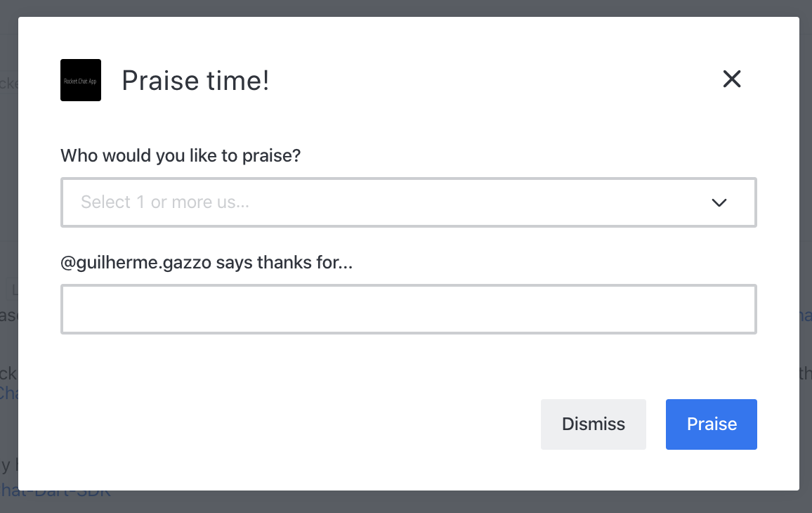Click the X icon beside the modal title
The width and height of the screenshot is (812, 513).
[732, 79]
